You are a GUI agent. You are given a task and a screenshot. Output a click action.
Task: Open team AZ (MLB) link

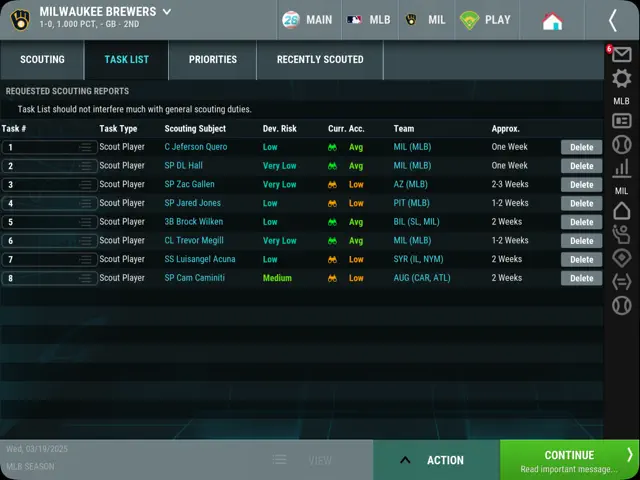[x=411, y=184]
